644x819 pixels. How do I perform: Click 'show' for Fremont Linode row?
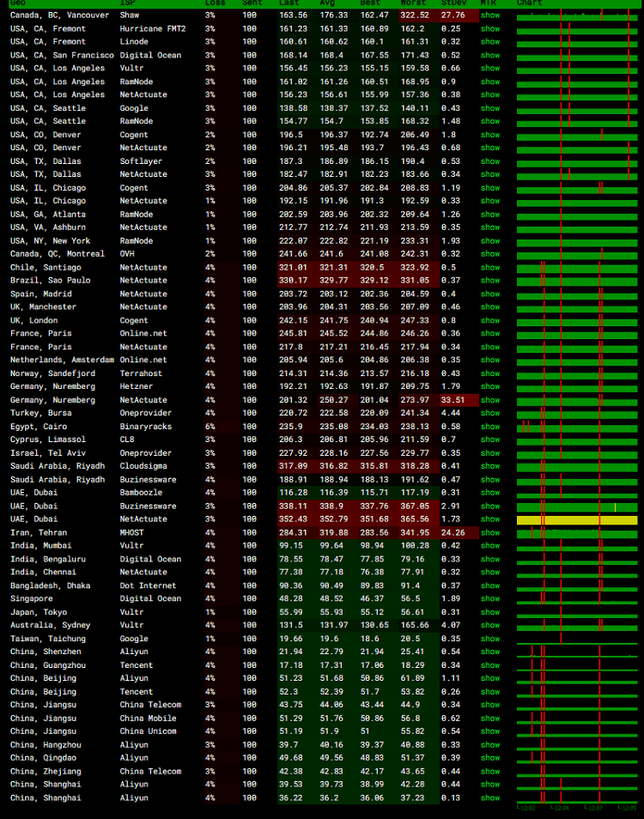490,42
